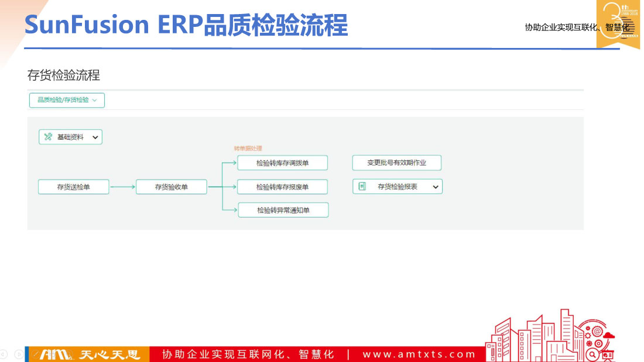Expand the 基础资料 dropdown arrow

click(95, 137)
